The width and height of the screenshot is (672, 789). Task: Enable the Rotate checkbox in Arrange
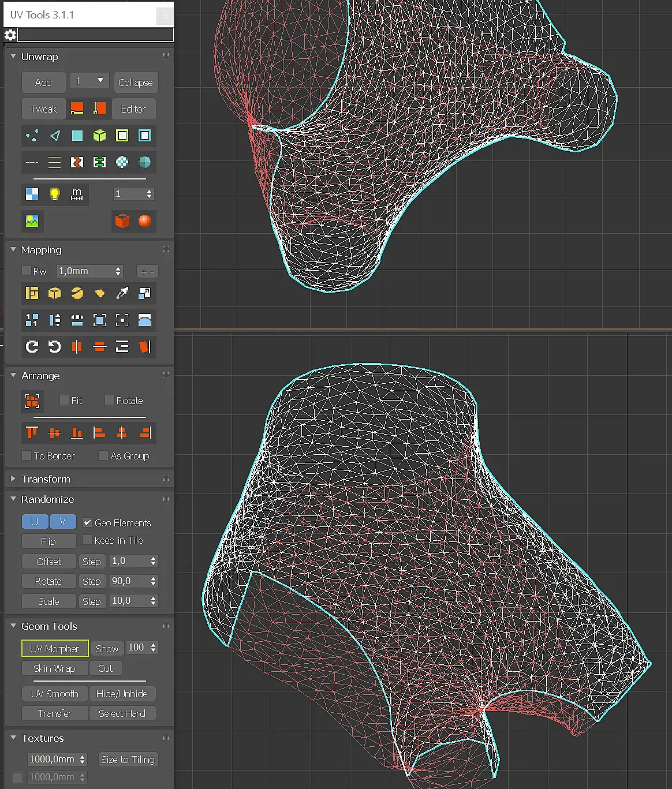click(109, 400)
